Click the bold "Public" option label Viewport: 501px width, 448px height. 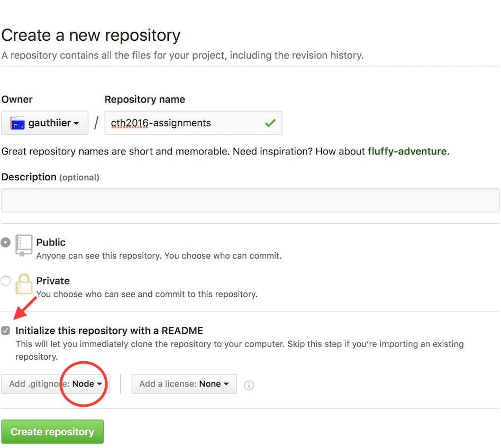[51, 242]
